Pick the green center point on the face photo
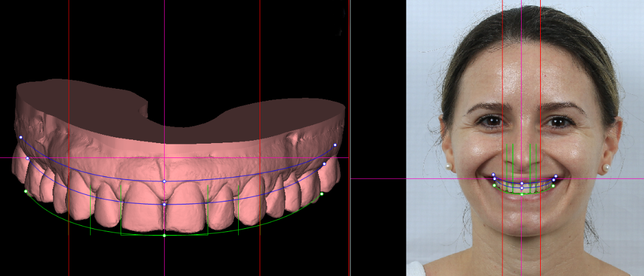The width and height of the screenshot is (644, 276). 522,194
